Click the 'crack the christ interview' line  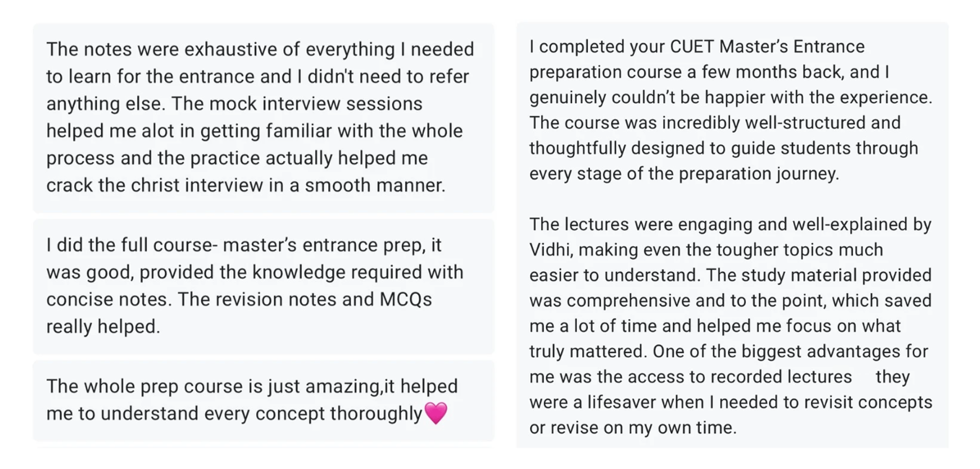246,185
